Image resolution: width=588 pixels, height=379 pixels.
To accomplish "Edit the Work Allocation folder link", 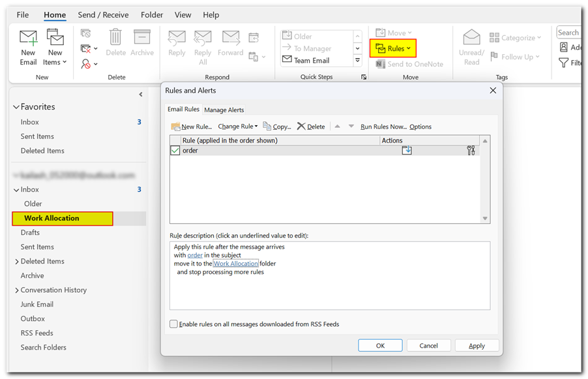I will point(235,264).
